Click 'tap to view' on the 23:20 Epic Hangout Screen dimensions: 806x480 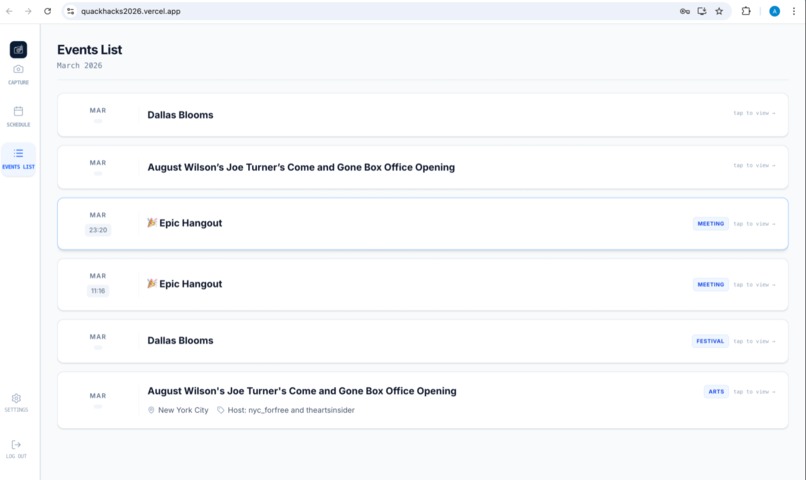[754, 224]
